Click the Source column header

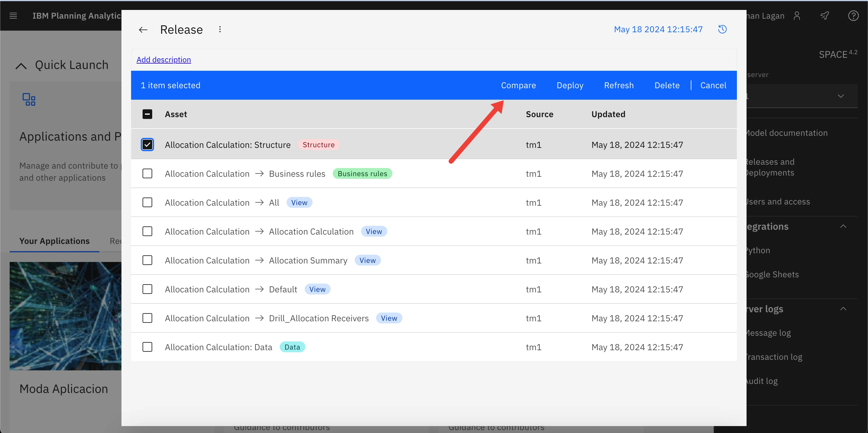click(539, 114)
